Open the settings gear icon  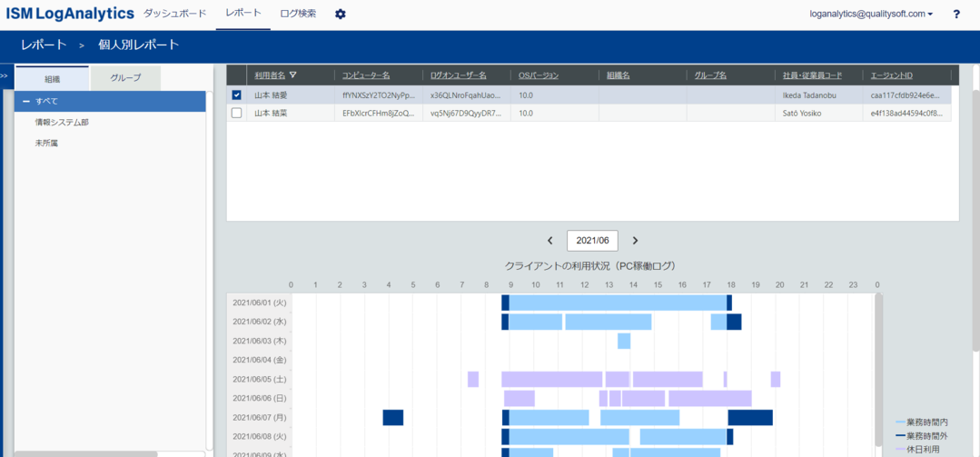click(341, 15)
